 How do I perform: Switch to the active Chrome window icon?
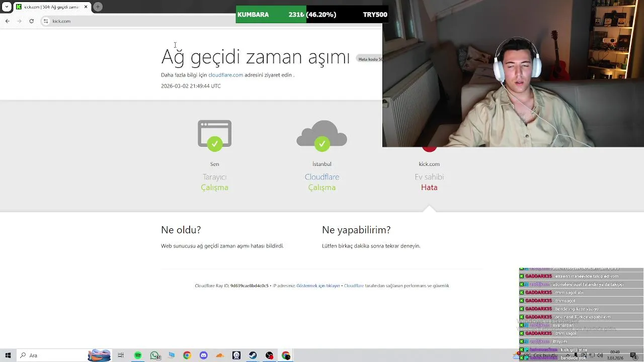pyautogui.click(x=286, y=355)
